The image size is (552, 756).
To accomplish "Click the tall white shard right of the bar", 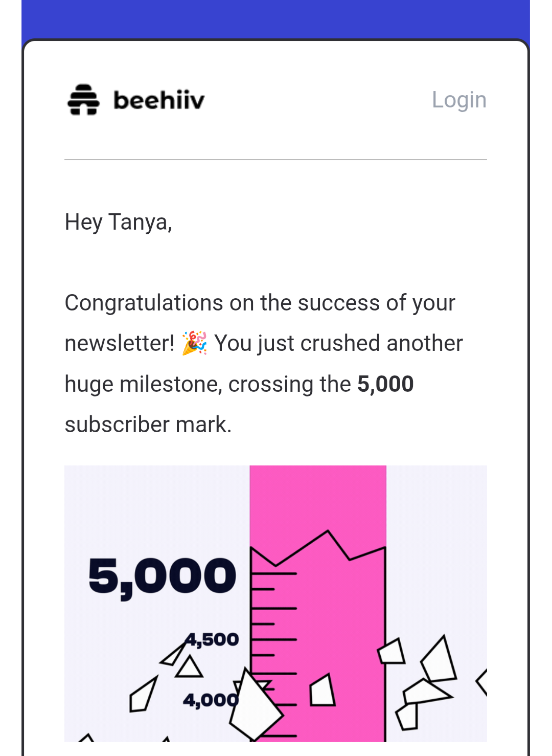I will click(x=439, y=659).
